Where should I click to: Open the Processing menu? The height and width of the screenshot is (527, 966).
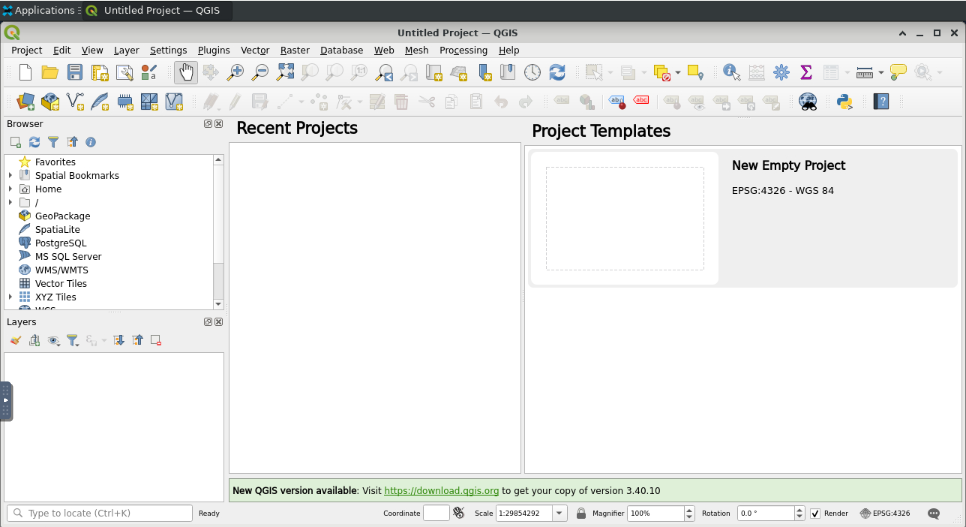pyautogui.click(x=463, y=51)
